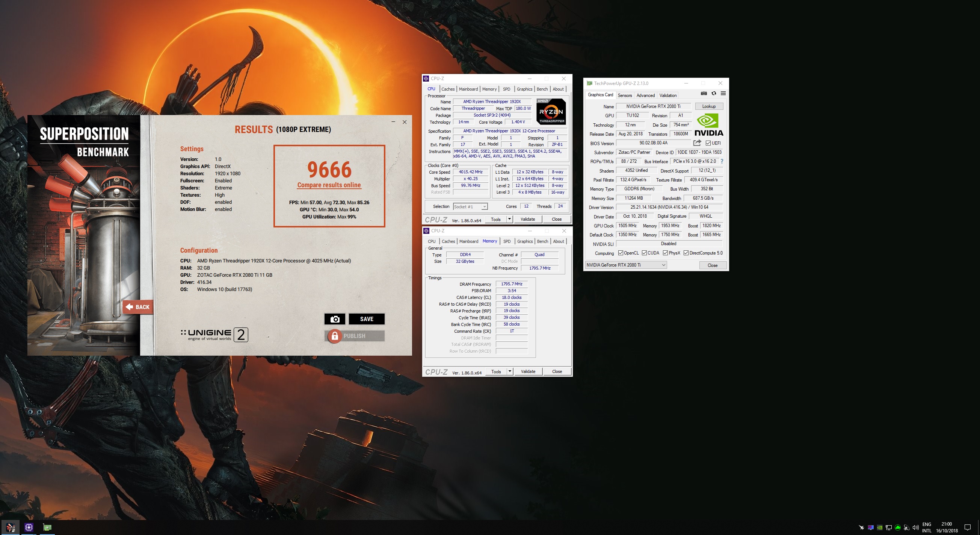This screenshot has height=535, width=980.
Task: Click the Tools button in bottom CPU-Z
Action: pyautogui.click(x=496, y=371)
